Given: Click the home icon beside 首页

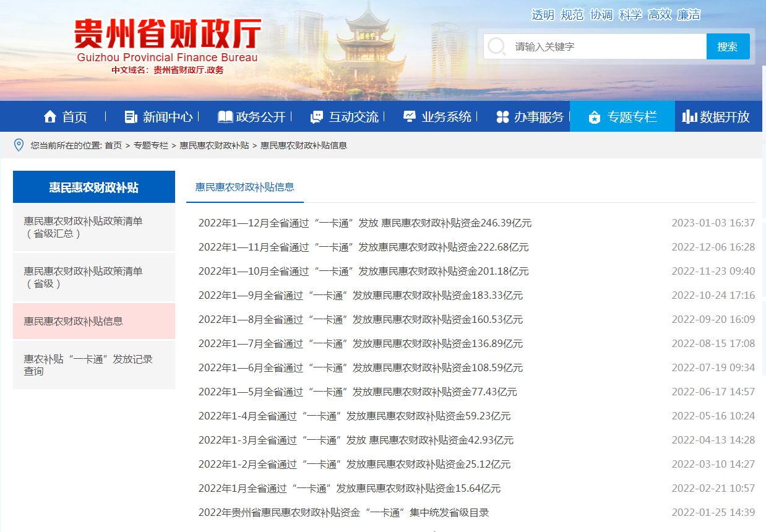Looking at the screenshot, I should [x=50, y=117].
